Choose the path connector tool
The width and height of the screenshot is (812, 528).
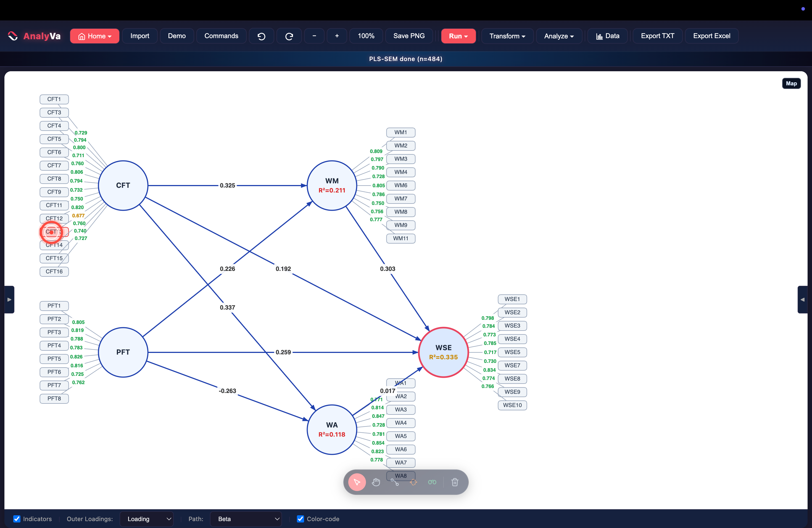395,482
